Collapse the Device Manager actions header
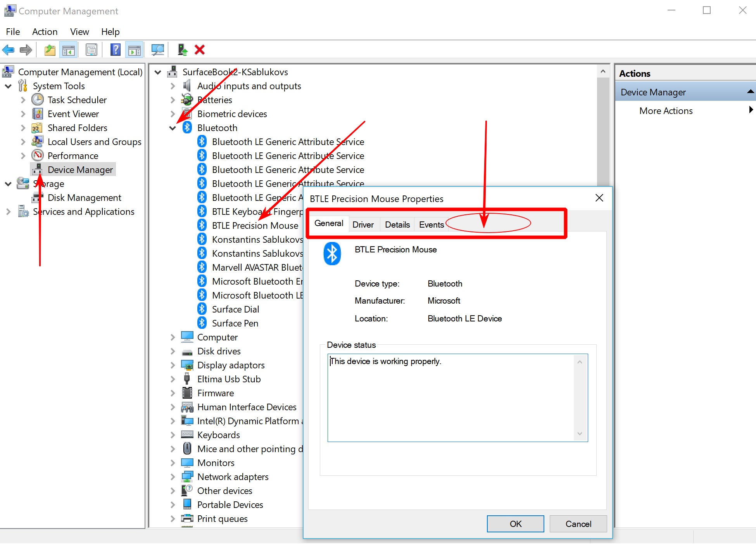The height and width of the screenshot is (544, 756). coord(751,92)
